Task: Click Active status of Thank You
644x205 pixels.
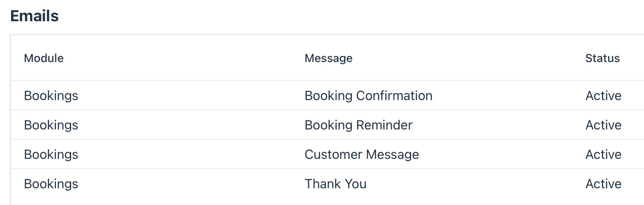Action: pyautogui.click(x=604, y=184)
